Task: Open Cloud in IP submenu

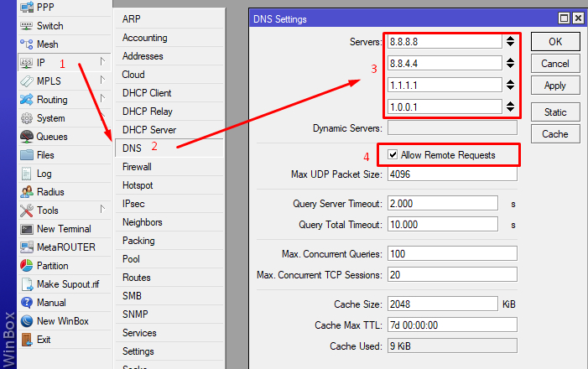Action: click(169, 75)
